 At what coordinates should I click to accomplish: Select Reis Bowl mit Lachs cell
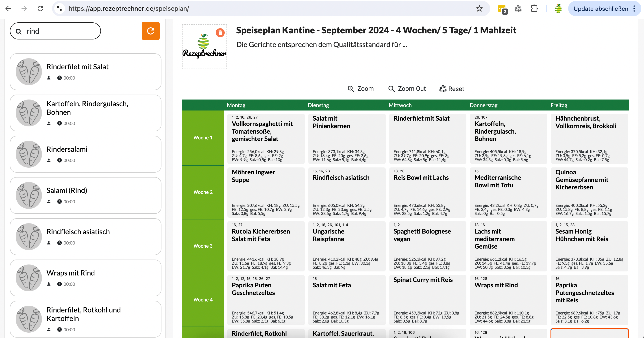pos(427,192)
